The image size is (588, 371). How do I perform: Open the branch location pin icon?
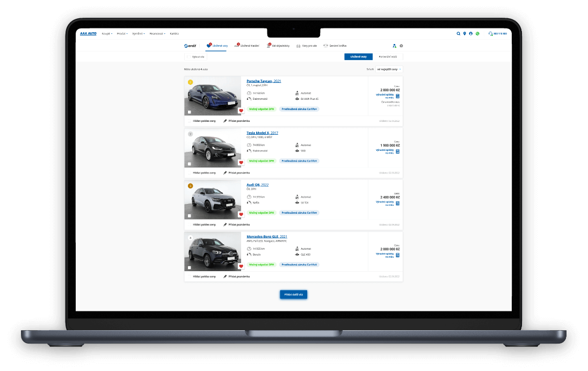[x=464, y=34]
